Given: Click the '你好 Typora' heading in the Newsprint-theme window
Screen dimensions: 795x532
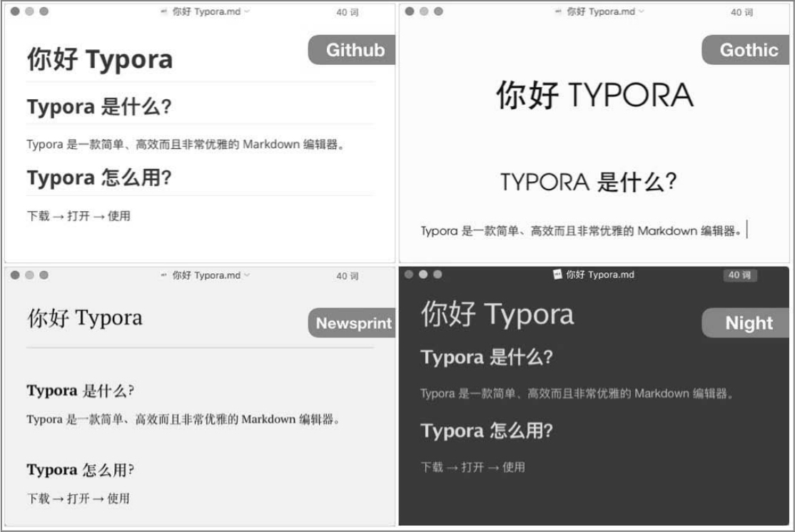Looking at the screenshot, I should [85, 318].
